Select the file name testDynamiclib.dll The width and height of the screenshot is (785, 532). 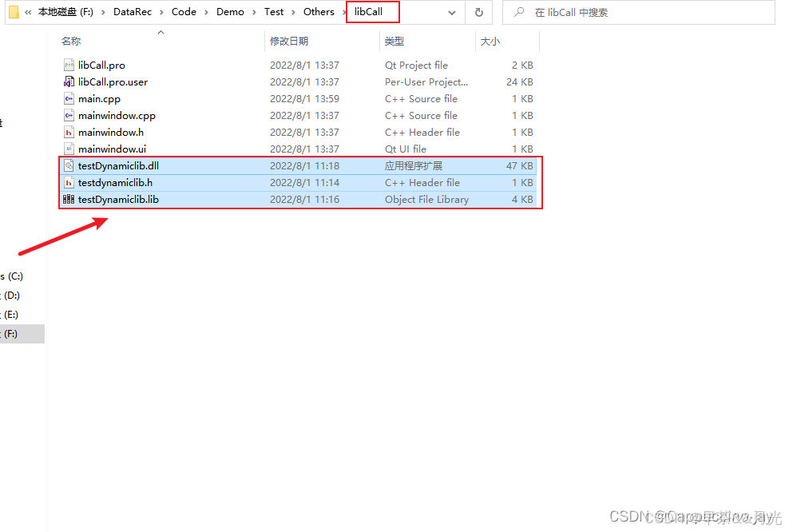(x=118, y=166)
